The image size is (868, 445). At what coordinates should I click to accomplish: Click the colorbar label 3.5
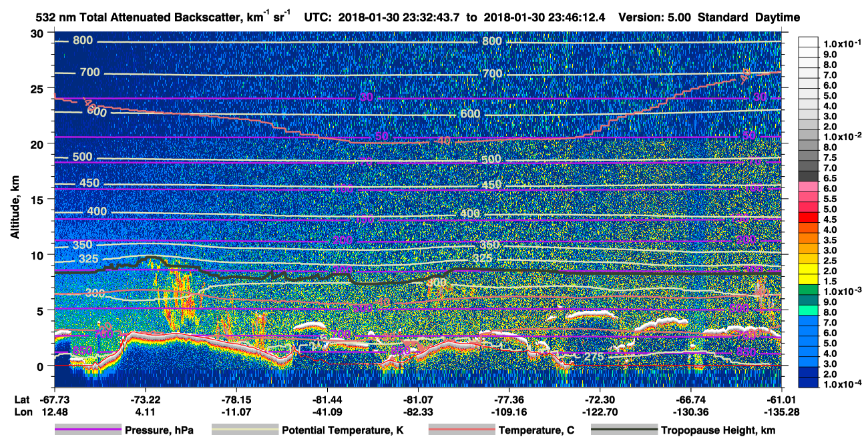click(830, 240)
